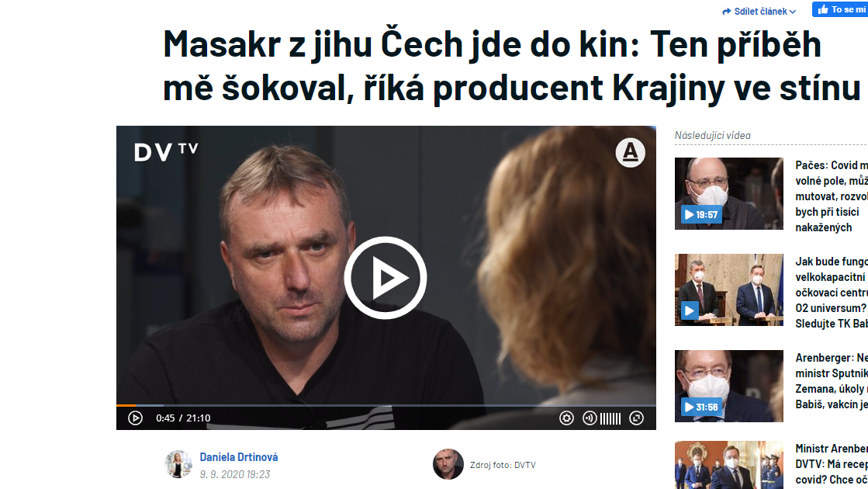Toggle fullscreen mode on the player
This screenshot has width=868, height=489.
tap(637, 418)
